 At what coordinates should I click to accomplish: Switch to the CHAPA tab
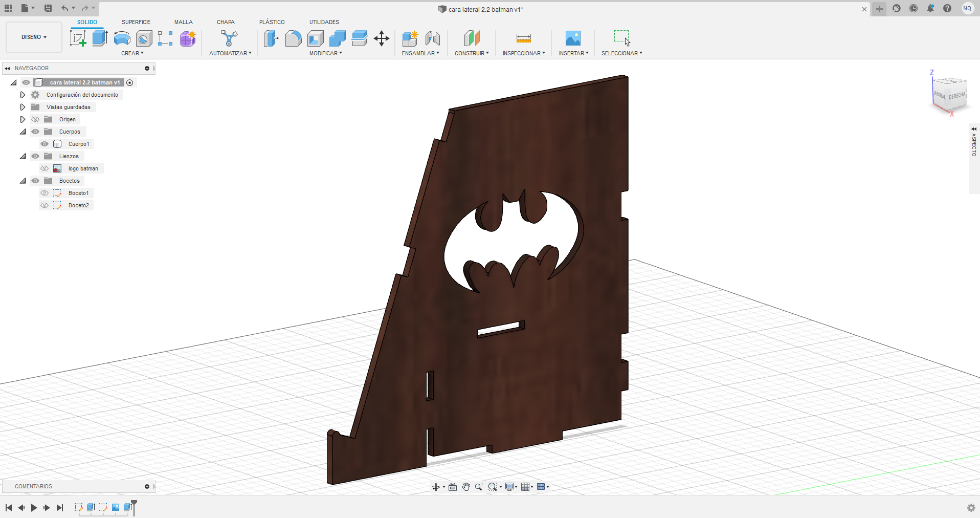(x=226, y=22)
